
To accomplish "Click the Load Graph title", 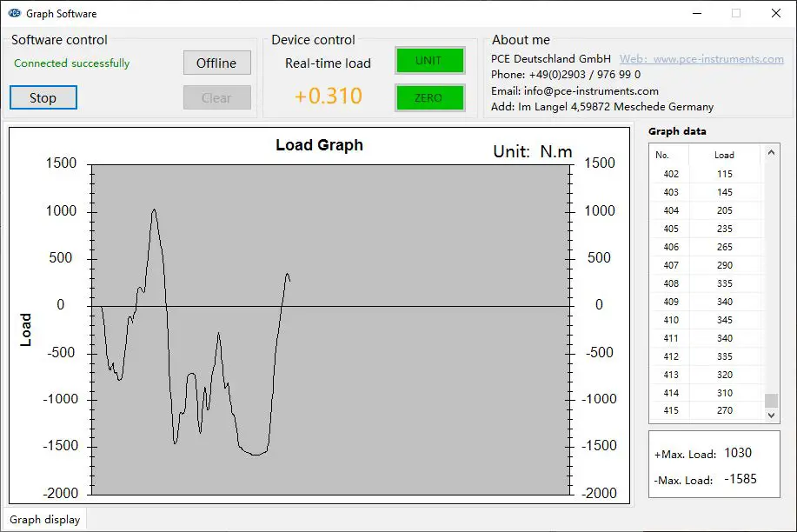I will pyautogui.click(x=319, y=145).
